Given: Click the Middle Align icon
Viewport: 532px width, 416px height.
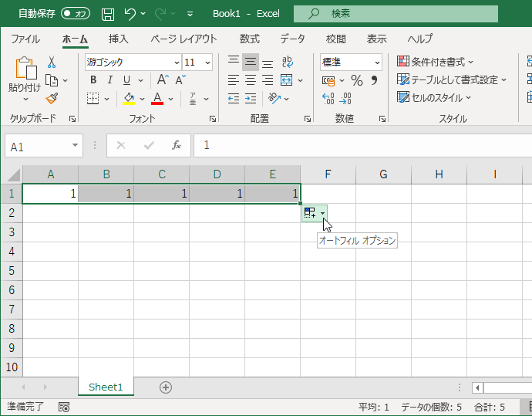Looking at the screenshot, I should tap(251, 62).
